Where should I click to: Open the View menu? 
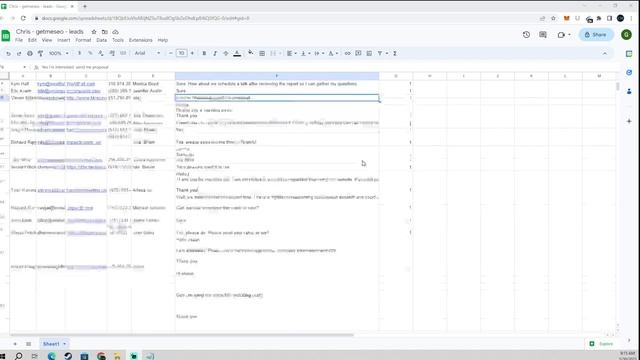[x=47, y=40]
